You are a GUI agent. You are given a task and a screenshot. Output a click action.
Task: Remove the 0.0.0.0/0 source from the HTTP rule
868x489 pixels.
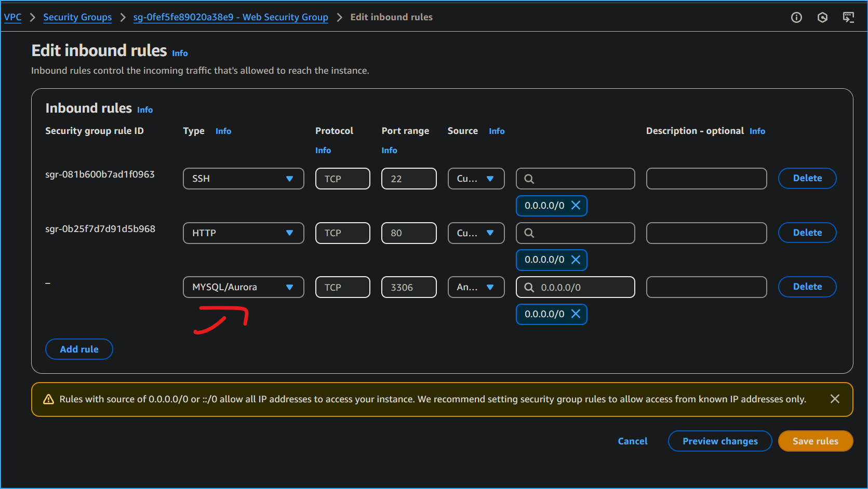tap(576, 260)
